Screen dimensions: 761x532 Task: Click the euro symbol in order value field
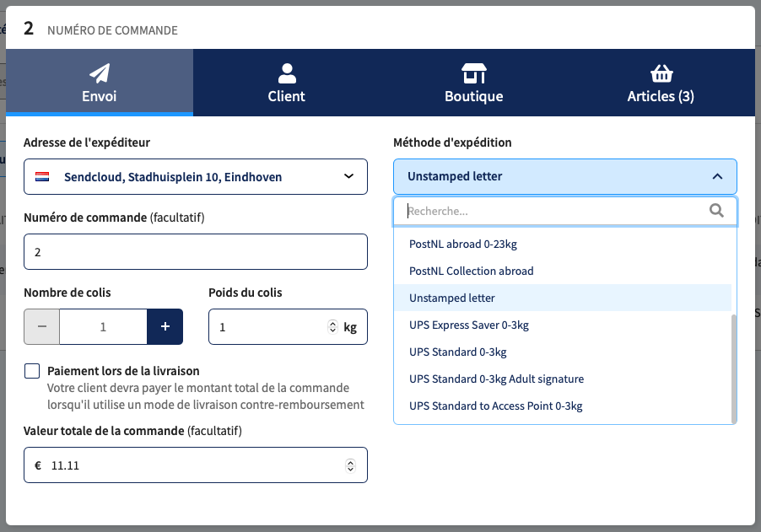click(38, 465)
